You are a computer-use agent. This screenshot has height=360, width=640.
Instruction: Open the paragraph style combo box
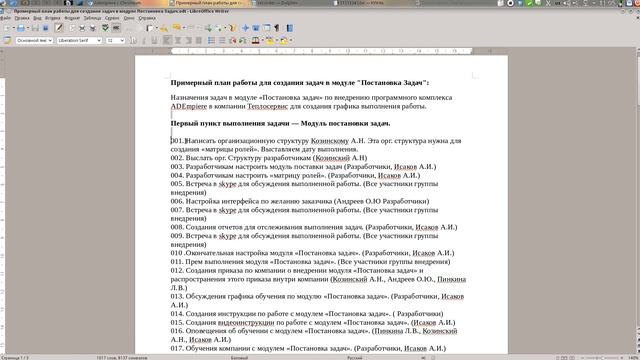(x=34, y=40)
